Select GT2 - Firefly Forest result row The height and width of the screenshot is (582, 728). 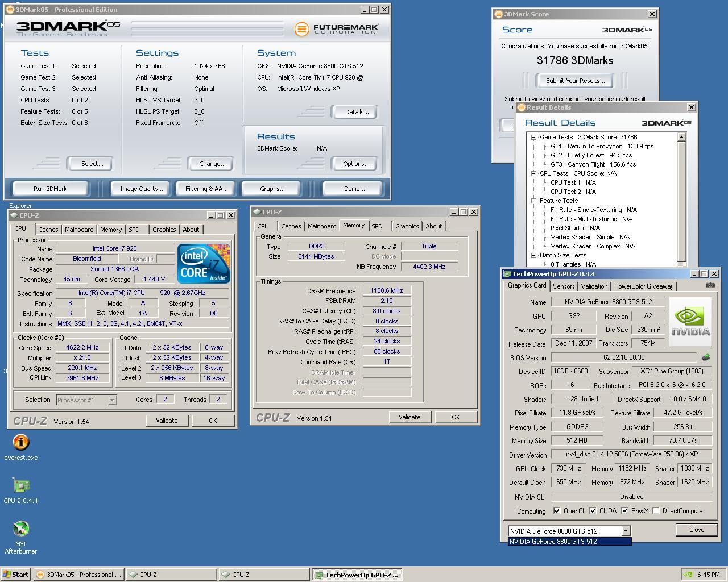tap(591, 155)
